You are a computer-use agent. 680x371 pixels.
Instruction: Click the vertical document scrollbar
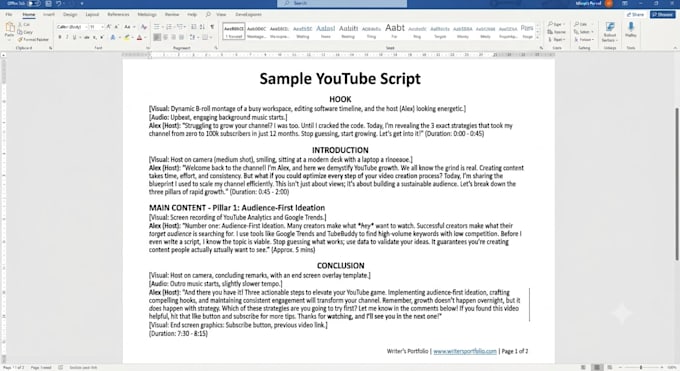click(677, 184)
